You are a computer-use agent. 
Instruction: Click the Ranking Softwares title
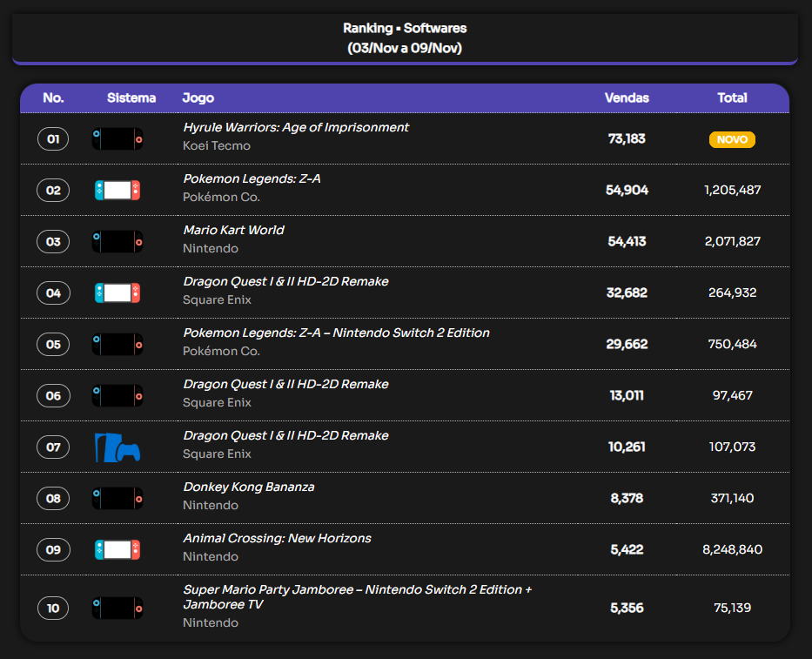point(405,28)
